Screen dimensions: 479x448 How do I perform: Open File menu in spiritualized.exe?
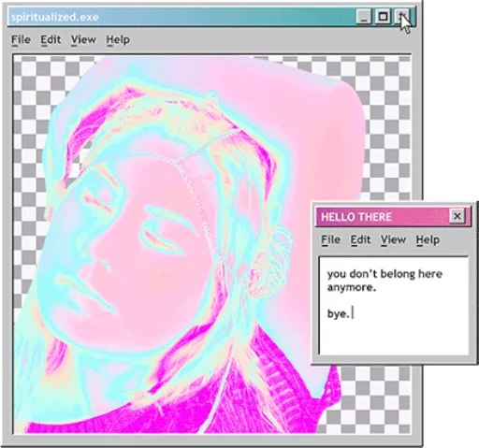pos(21,40)
